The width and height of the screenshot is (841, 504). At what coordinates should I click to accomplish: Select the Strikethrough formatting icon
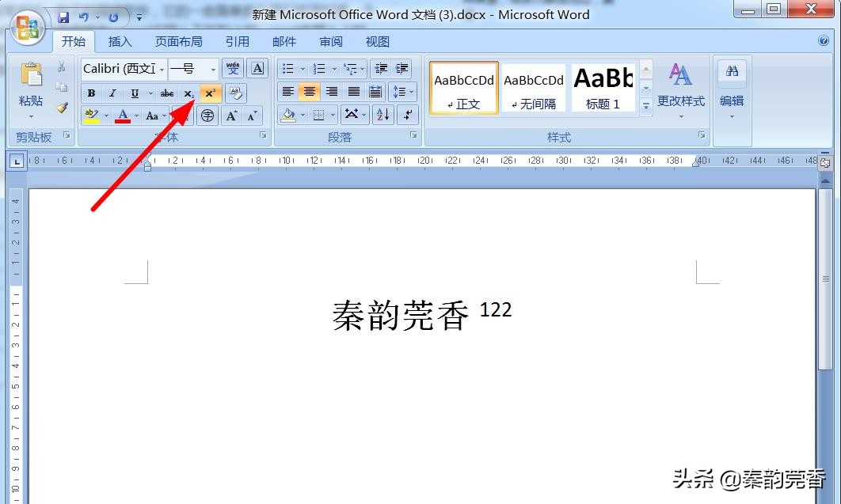tap(167, 93)
